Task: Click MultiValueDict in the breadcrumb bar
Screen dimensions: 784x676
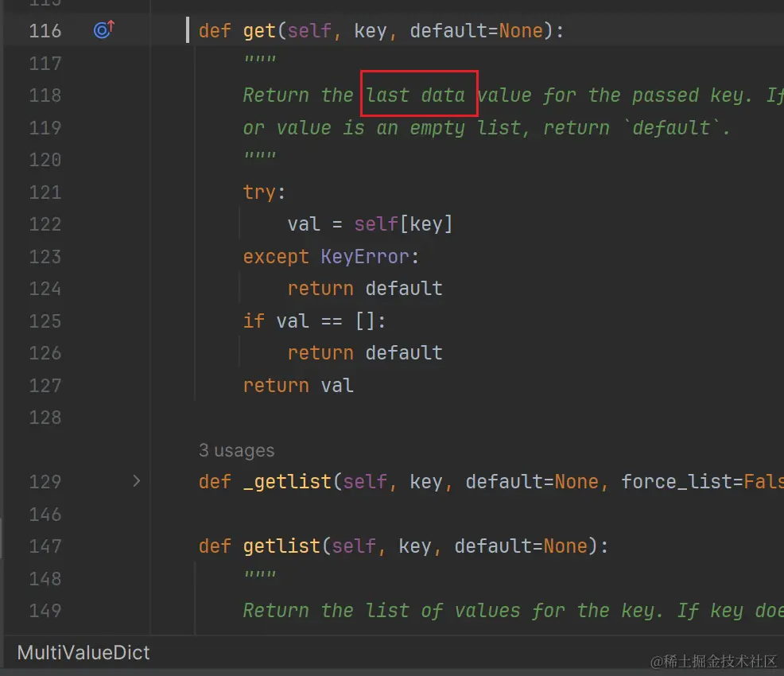Action: tap(83, 652)
